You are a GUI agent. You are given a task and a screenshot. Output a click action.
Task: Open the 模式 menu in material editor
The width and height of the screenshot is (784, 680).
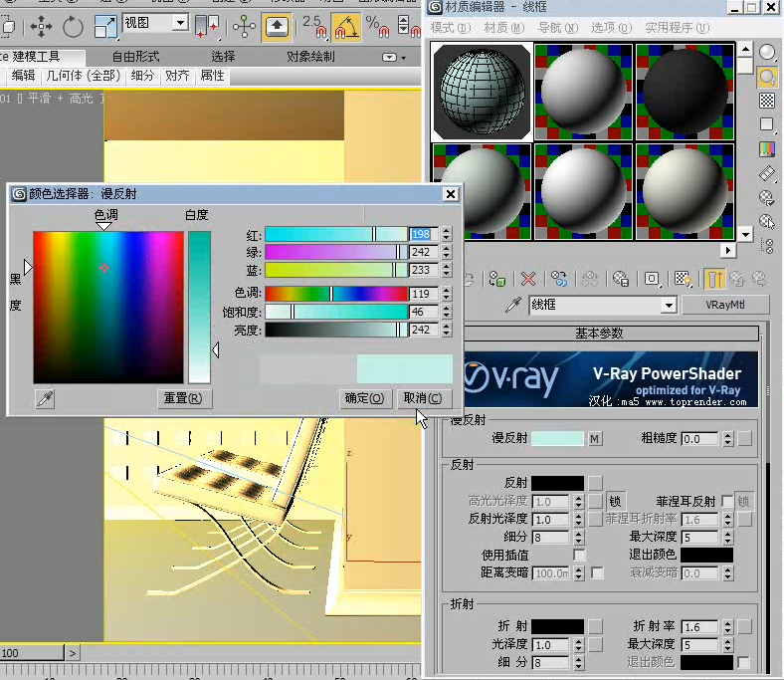tap(451, 28)
